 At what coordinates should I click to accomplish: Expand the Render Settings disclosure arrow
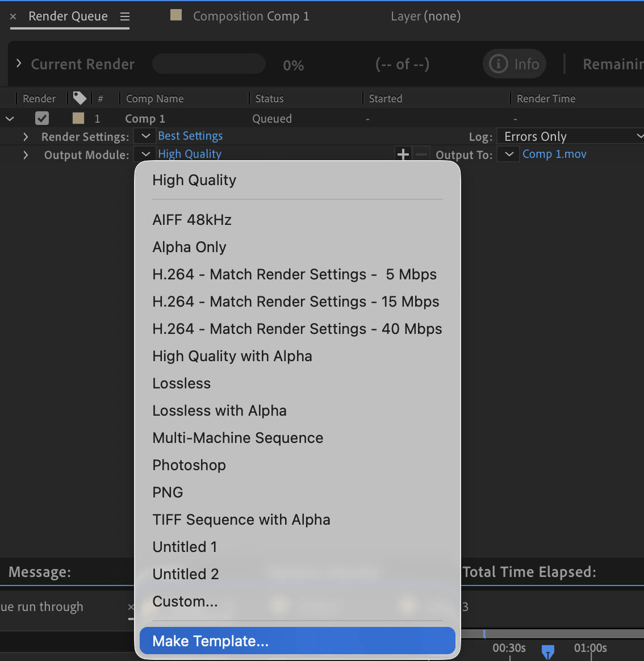pos(26,136)
